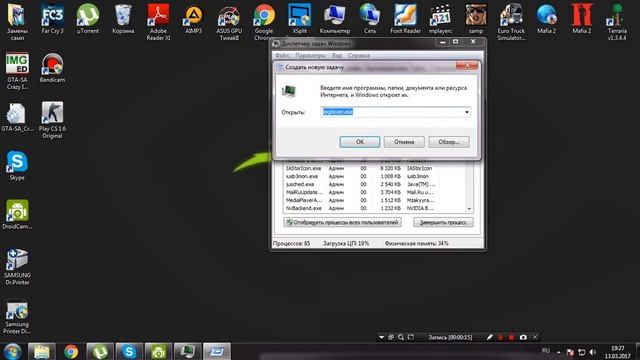Click the Отмена cancel button

(404, 142)
